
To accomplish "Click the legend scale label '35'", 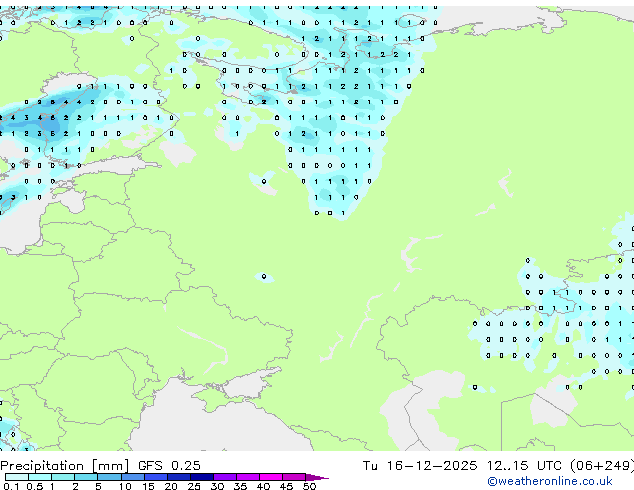I will [240, 486].
